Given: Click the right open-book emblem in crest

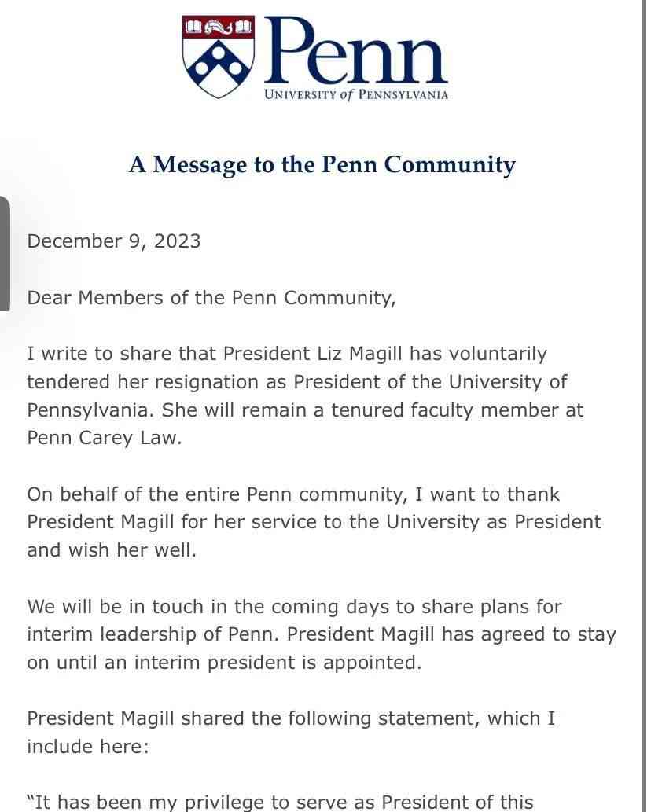Looking at the screenshot, I should click(244, 27).
